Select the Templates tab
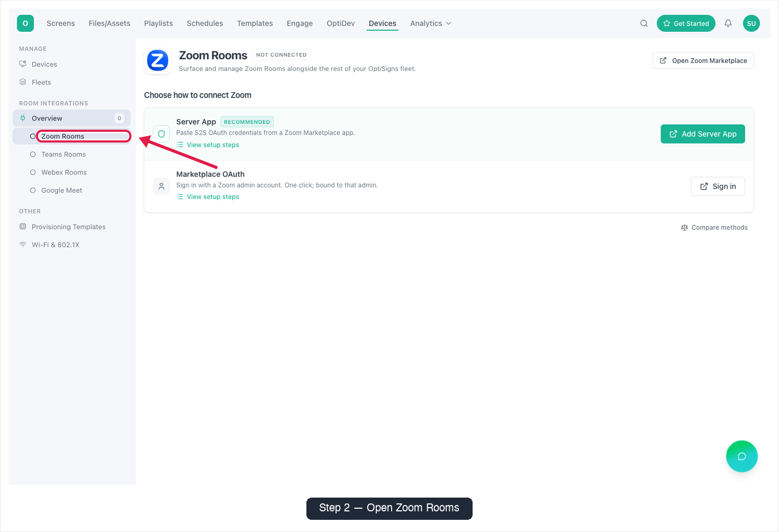 click(255, 23)
